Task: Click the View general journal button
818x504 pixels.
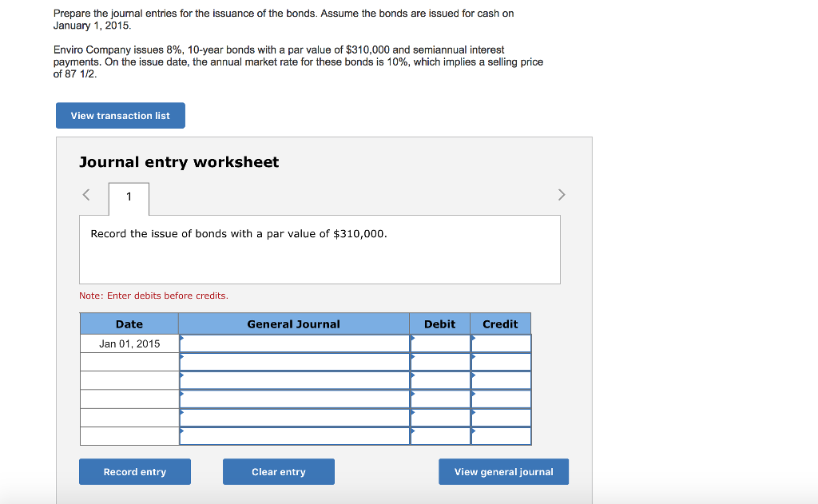Action: (x=503, y=471)
